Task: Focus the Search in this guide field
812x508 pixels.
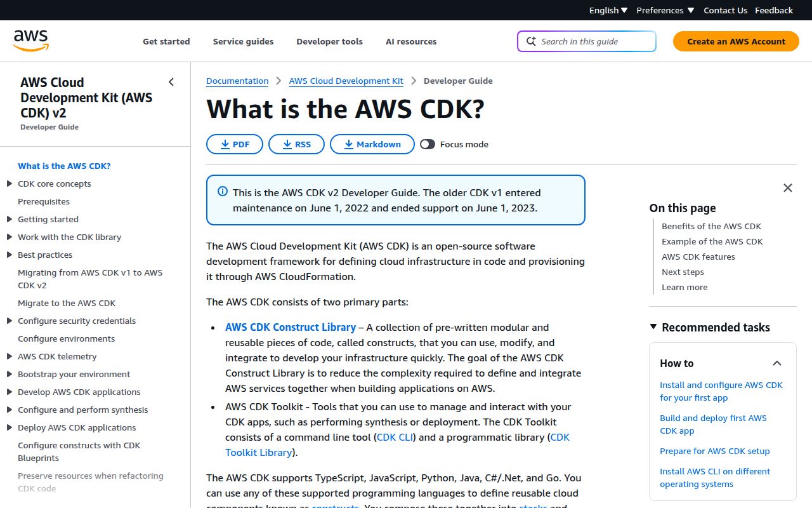Action: (x=587, y=41)
